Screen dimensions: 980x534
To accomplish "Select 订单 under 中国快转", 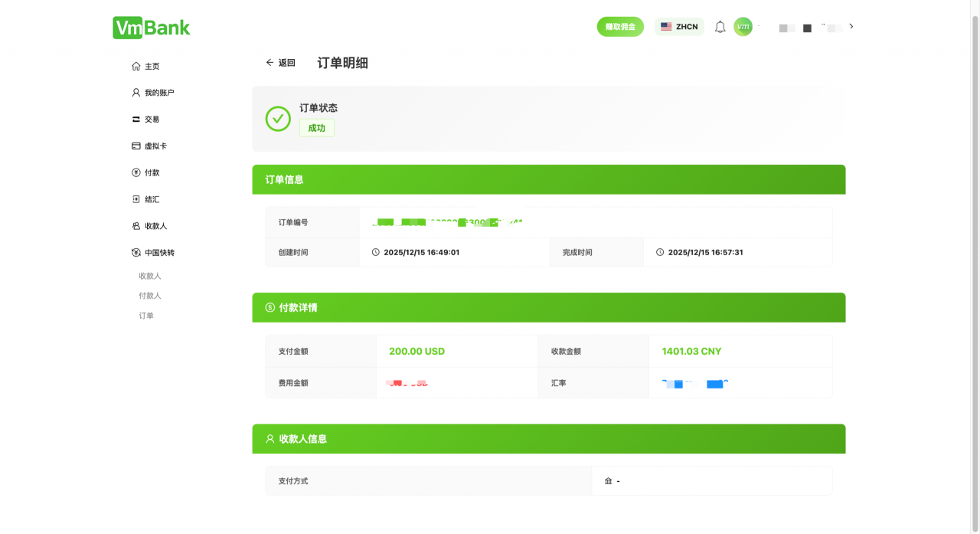I will (x=148, y=315).
